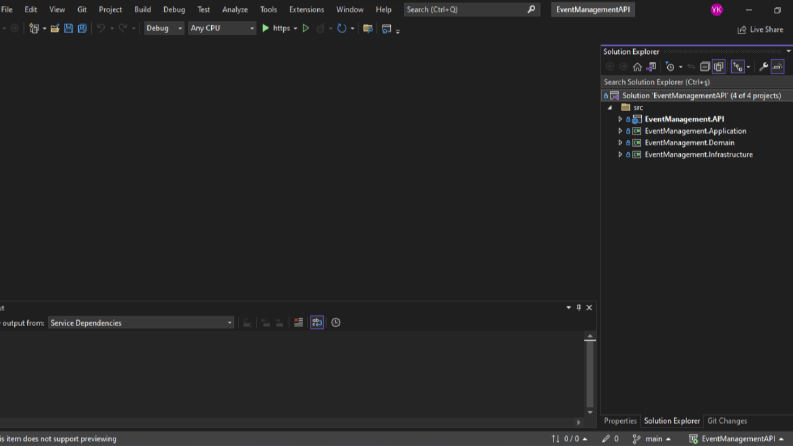This screenshot has height=446, width=793.
Task: Switch to the Git Changes tab
Action: [x=727, y=421]
